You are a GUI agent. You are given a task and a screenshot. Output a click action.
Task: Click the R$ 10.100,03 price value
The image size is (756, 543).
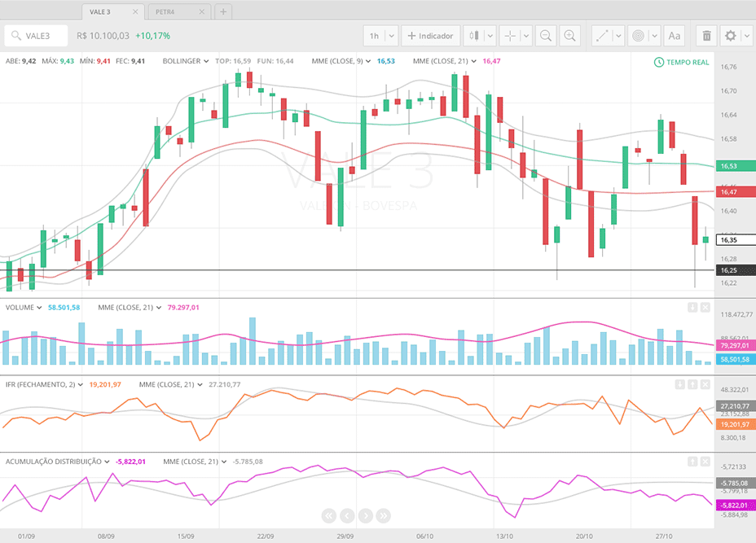103,36
